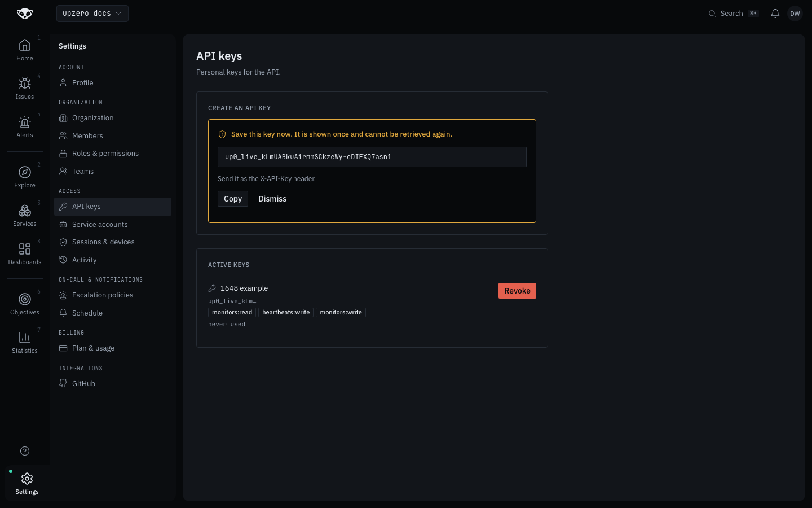Click the monitors:read scope tag

pyautogui.click(x=232, y=312)
